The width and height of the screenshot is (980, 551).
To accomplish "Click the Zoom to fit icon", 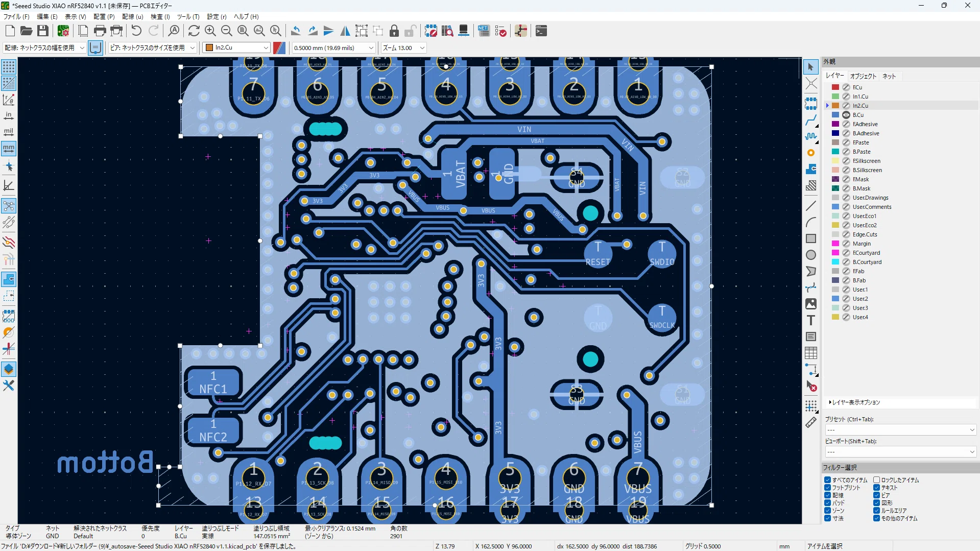I will coord(243,31).
